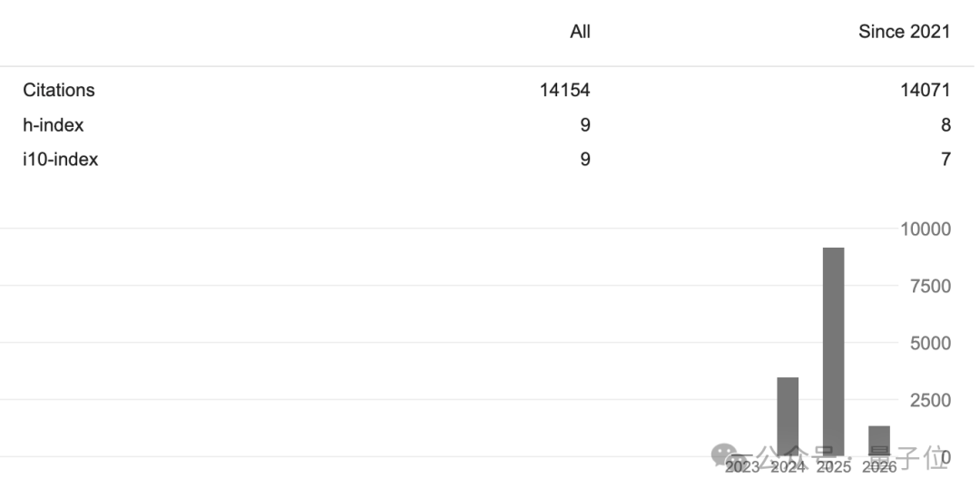Screen dimensions: 980x498
Task: Click the 7500 y-axis label
Action: coord(929,287)
